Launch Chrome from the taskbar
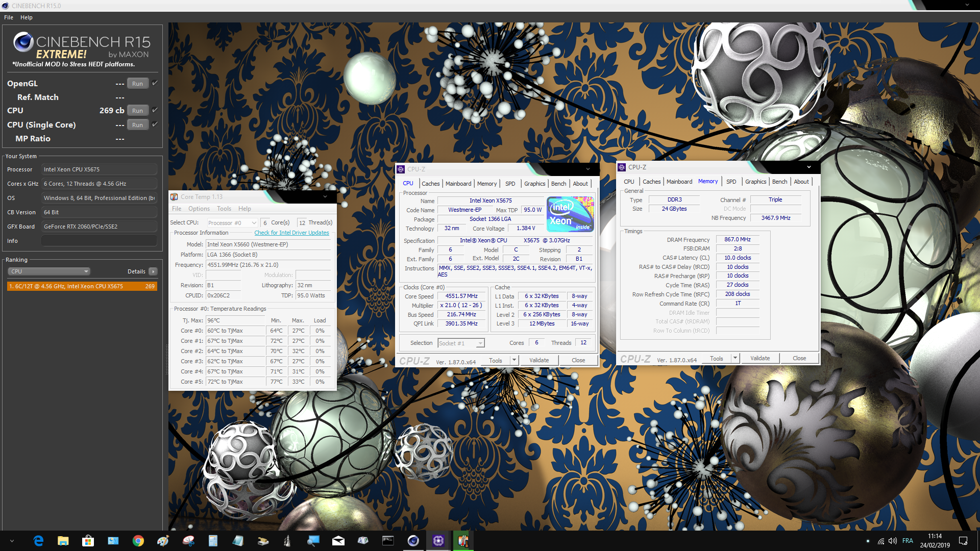 point(138,541)
